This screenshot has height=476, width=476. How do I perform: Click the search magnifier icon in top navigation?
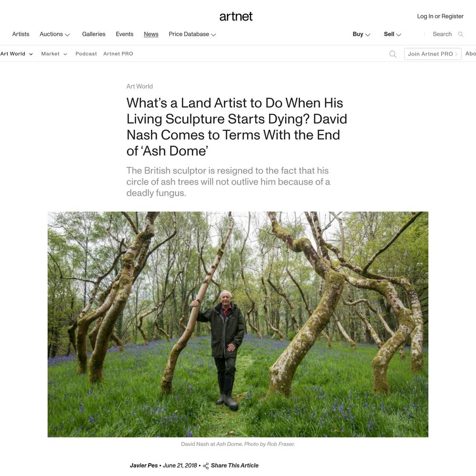point(460,34)
